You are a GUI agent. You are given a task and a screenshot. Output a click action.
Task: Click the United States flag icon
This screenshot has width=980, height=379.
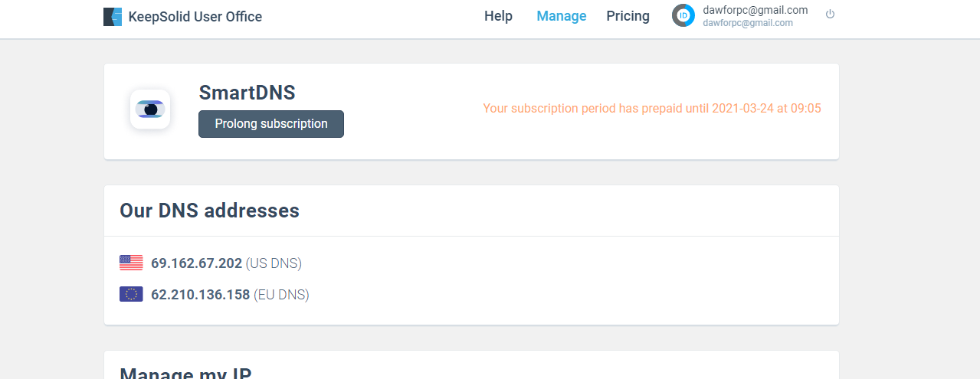coord(131,263)
